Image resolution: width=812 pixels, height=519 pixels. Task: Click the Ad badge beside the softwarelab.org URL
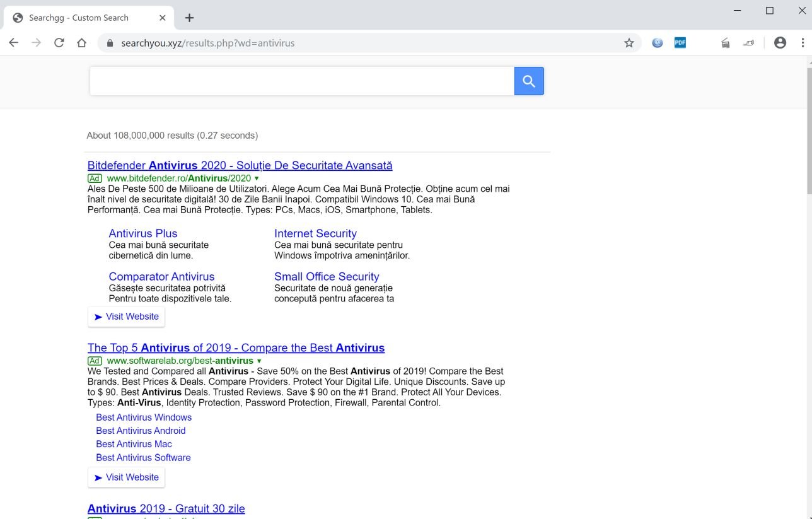click(x=95, y=361)
